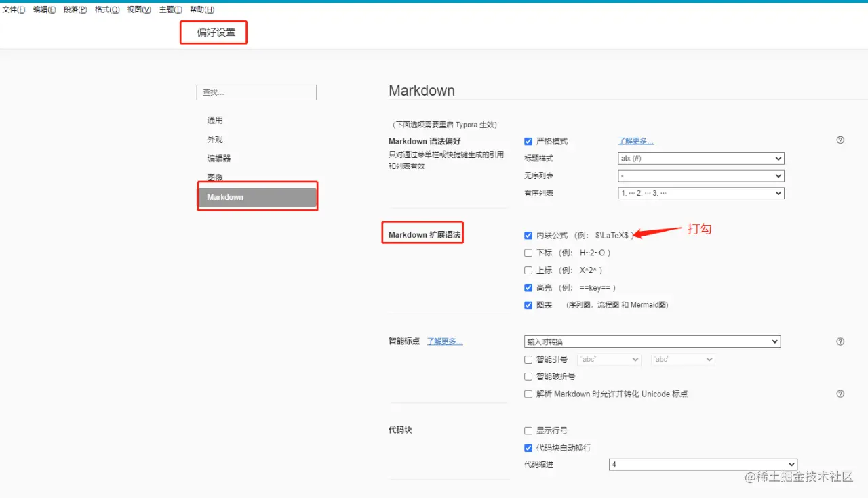Click the 'Markdown 语法偏好' section label
Image resolution: width=868 pixels, height=498 pixels.
[x=425, y=141]
